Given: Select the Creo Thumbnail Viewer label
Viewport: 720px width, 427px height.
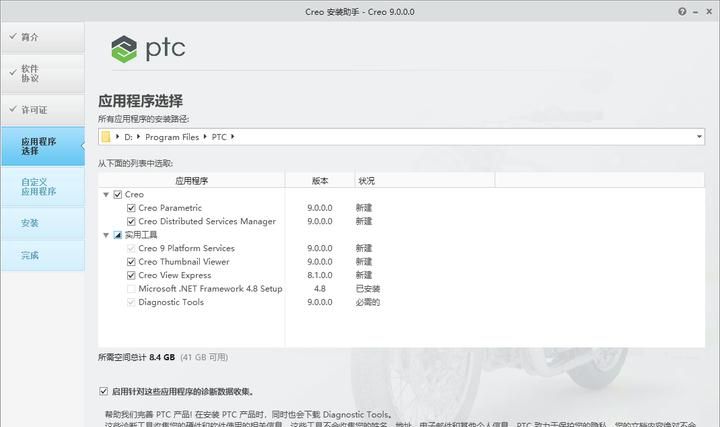Looking at the screenshot, I should coord(184,262).
